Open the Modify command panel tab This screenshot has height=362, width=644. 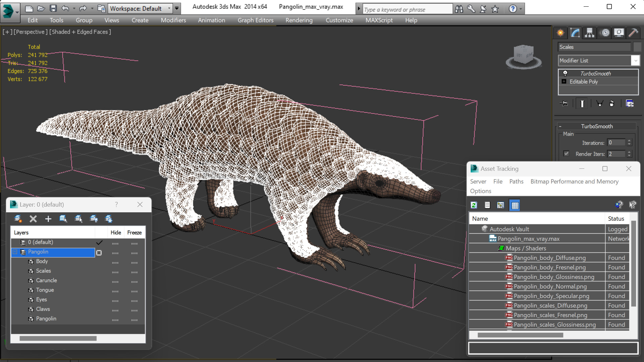pyautogui.click(x=575, y=32)
